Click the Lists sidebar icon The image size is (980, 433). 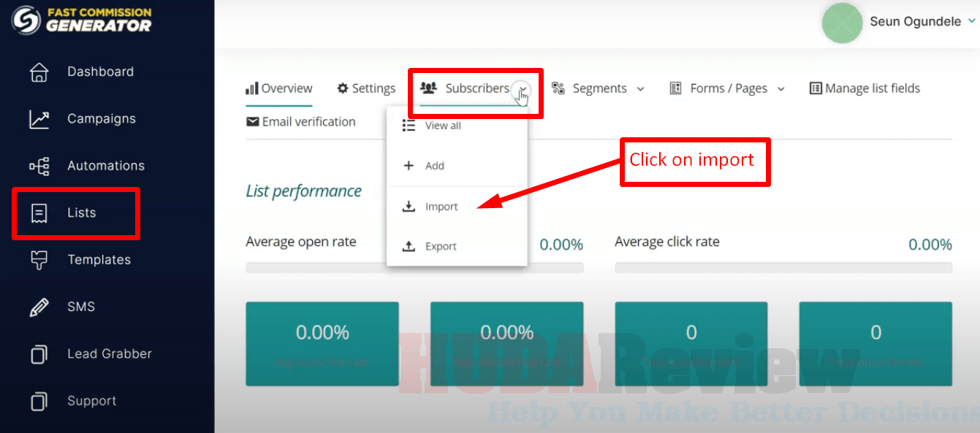[38, 212]
